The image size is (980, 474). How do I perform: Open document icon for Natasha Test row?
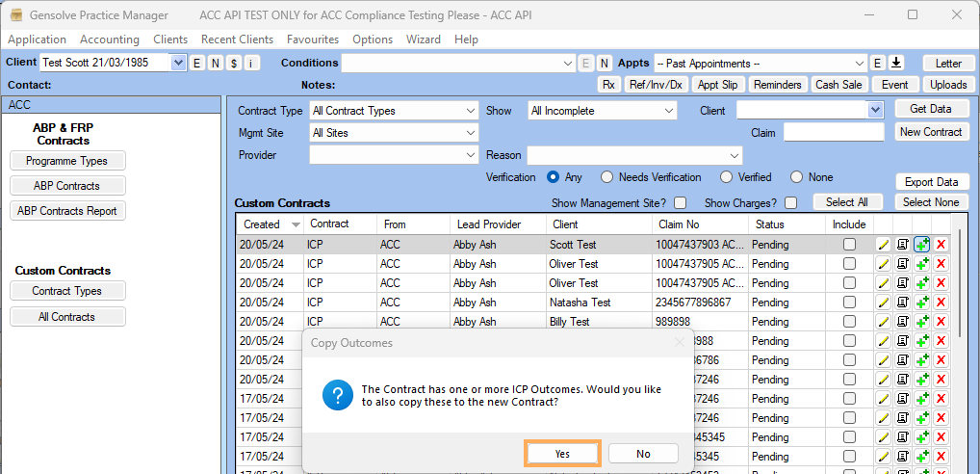pos(902,303)
